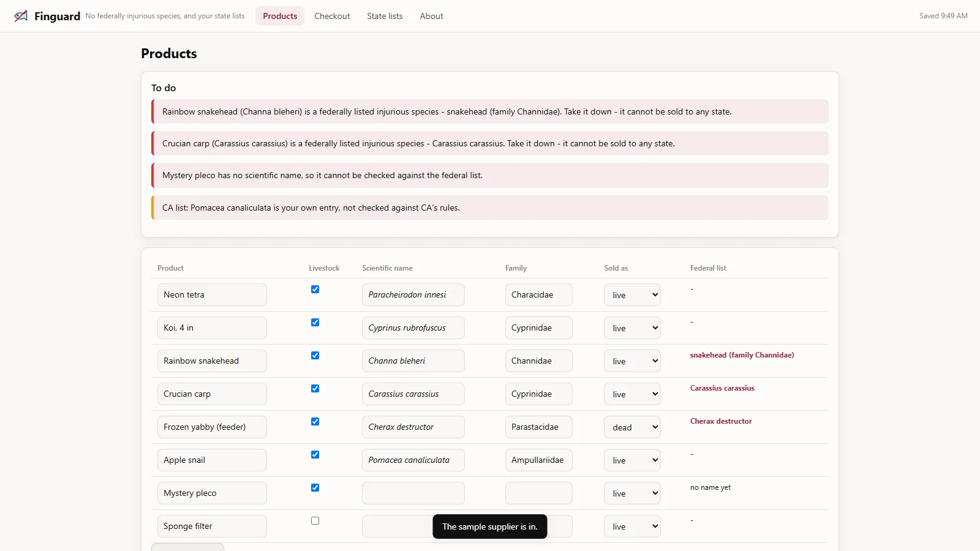Expand Sold as dropdown for Crucian carp
This screenshot has width=980, height=551.
pyautogui.click(x=632, y=394)
